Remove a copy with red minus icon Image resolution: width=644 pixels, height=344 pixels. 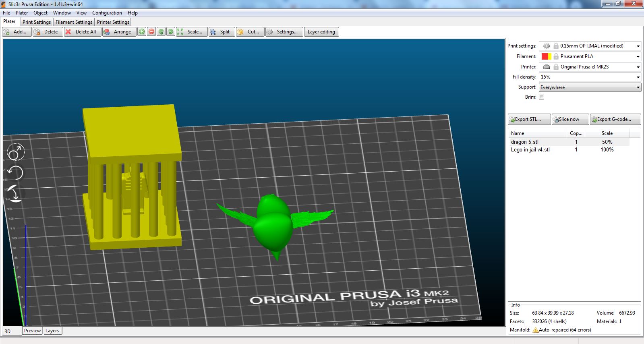coord(151,32)
